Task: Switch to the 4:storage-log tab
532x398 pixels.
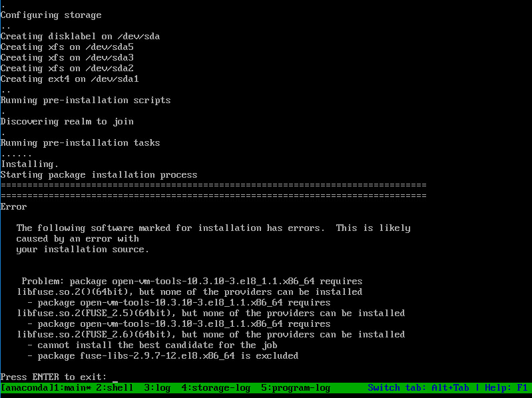Action: (216, 387)
